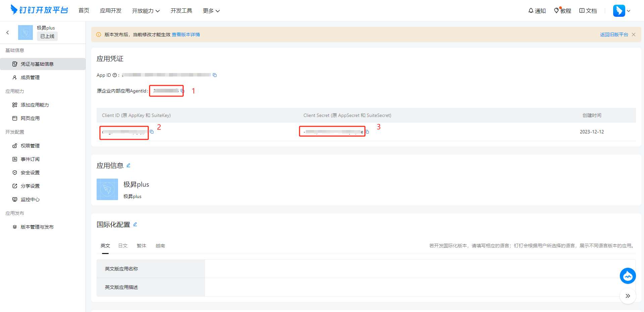Image resolution: width=644 pixels, height=312 pixels.
Task: Go to 首页 in top navigation
Action: coord(84,11)
